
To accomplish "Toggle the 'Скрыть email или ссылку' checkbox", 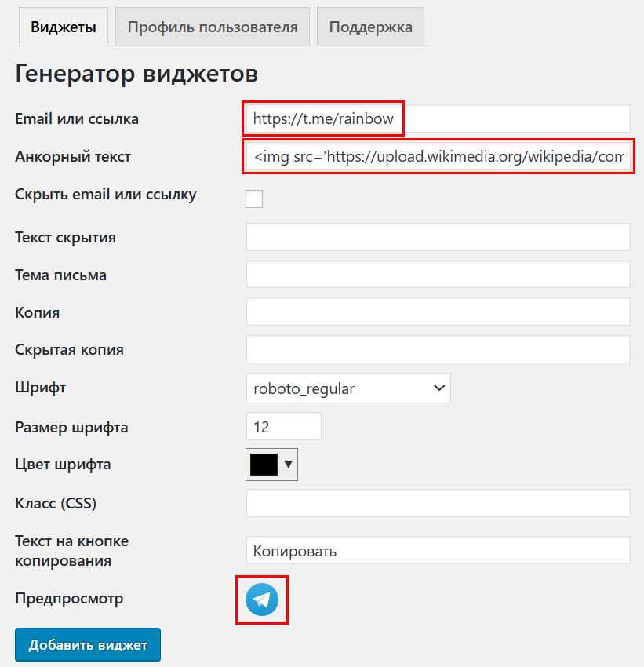I will (254, 199).
